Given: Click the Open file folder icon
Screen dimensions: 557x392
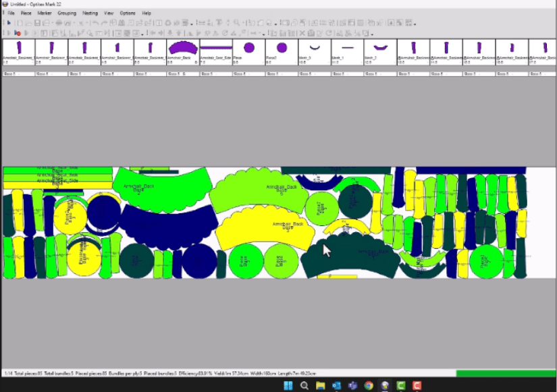Looking at the screenshot, I should click(28, 23).
